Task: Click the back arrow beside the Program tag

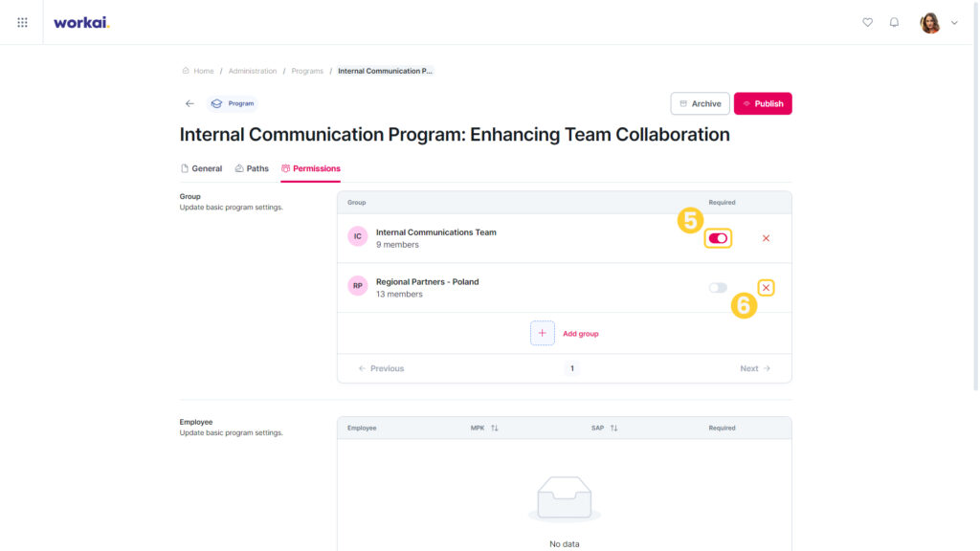Action: tap(190, 103)
